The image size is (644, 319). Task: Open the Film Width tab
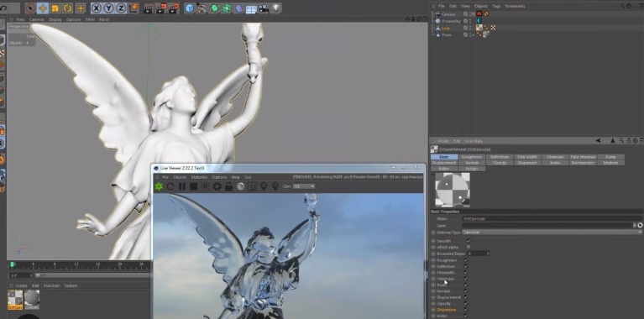tap(527, 157)
